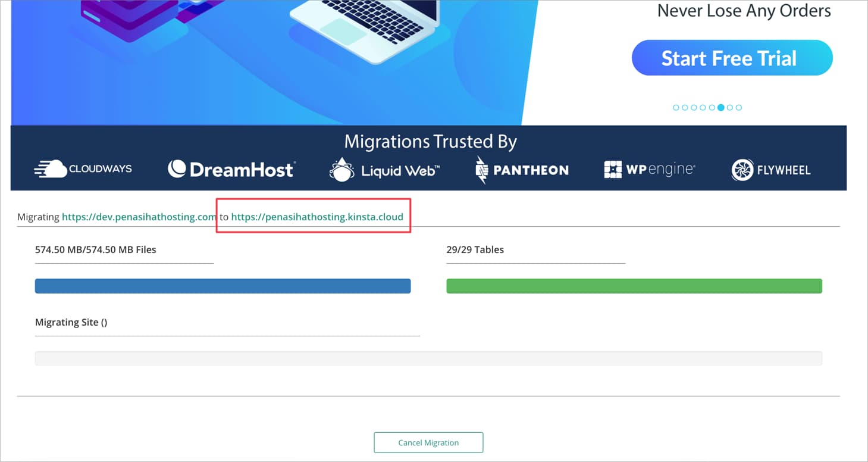This screenshot has height=462, width=868.
Task: Click the green tables progress bar
Action: point(634,286)
